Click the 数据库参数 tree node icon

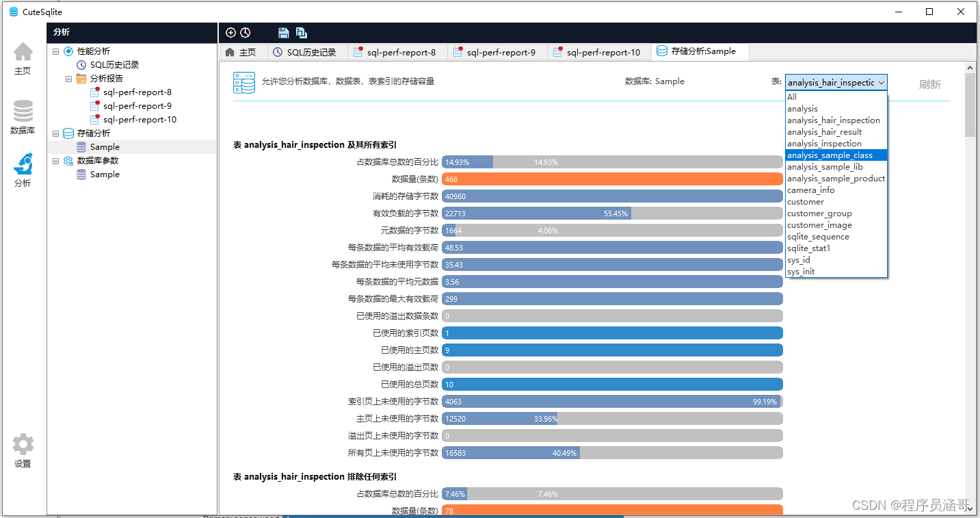pyautogui.click(x=68, y=161)
